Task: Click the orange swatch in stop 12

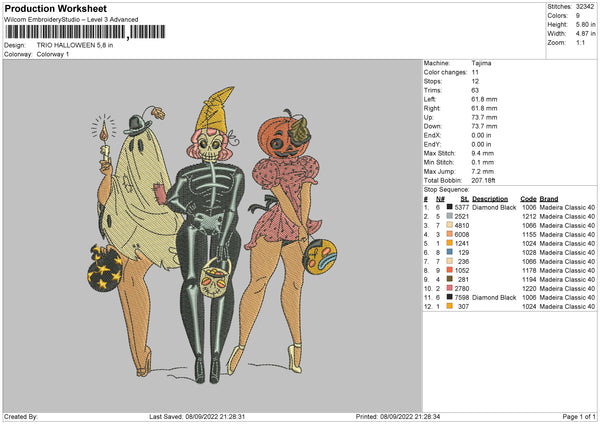Action: point(450,306)
